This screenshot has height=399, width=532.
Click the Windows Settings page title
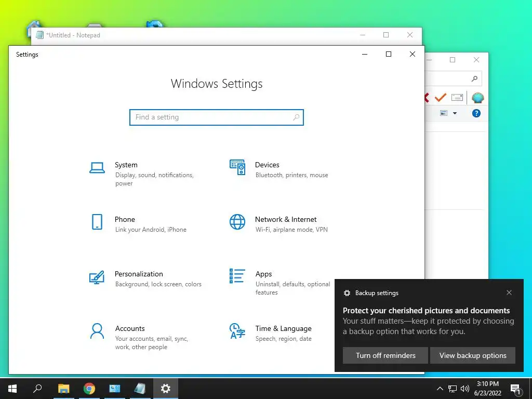click(217, 84)
